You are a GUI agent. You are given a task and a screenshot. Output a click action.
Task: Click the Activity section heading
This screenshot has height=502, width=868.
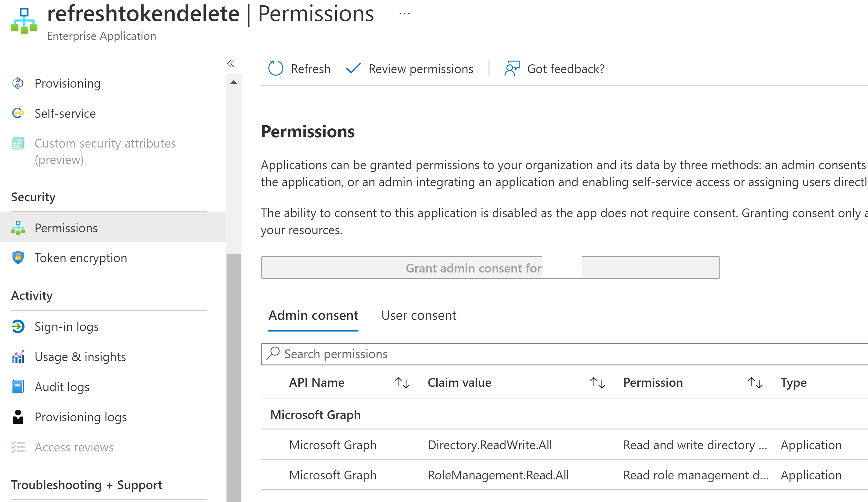(x=32, y=296)
